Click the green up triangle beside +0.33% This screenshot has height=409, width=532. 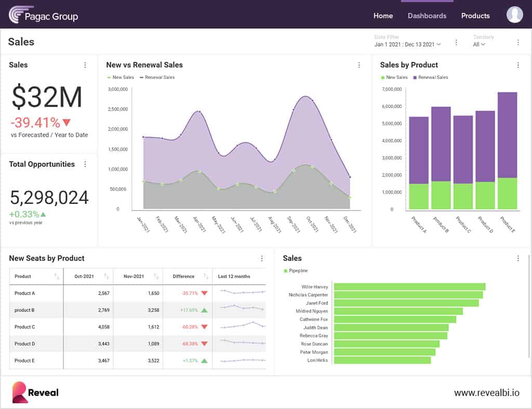click(x=43, y=215)
